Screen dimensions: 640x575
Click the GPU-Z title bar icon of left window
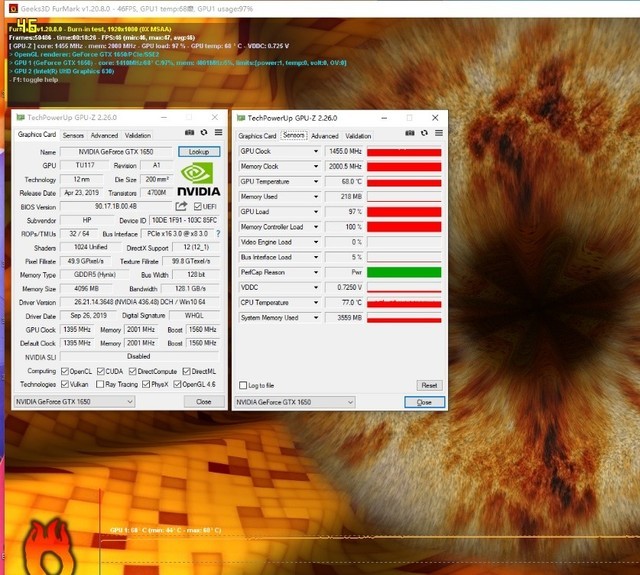[x=20, y=118]
